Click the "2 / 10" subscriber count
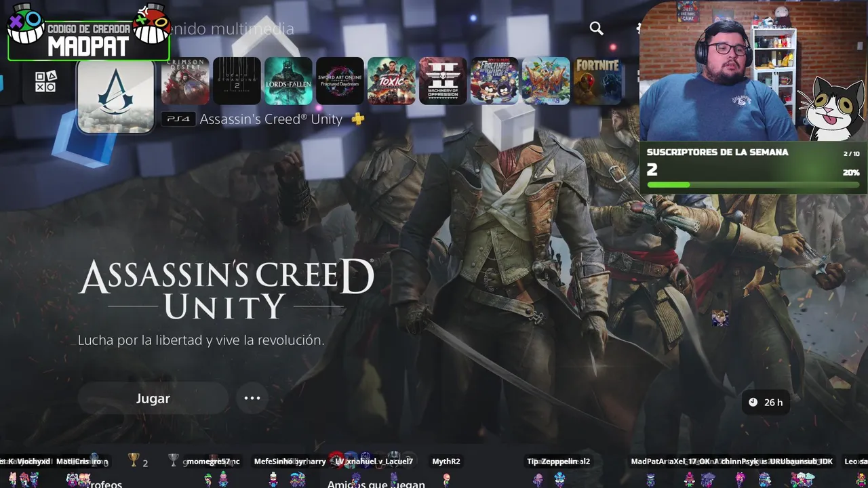The image size is (868, 488). (x=851, y=154)
